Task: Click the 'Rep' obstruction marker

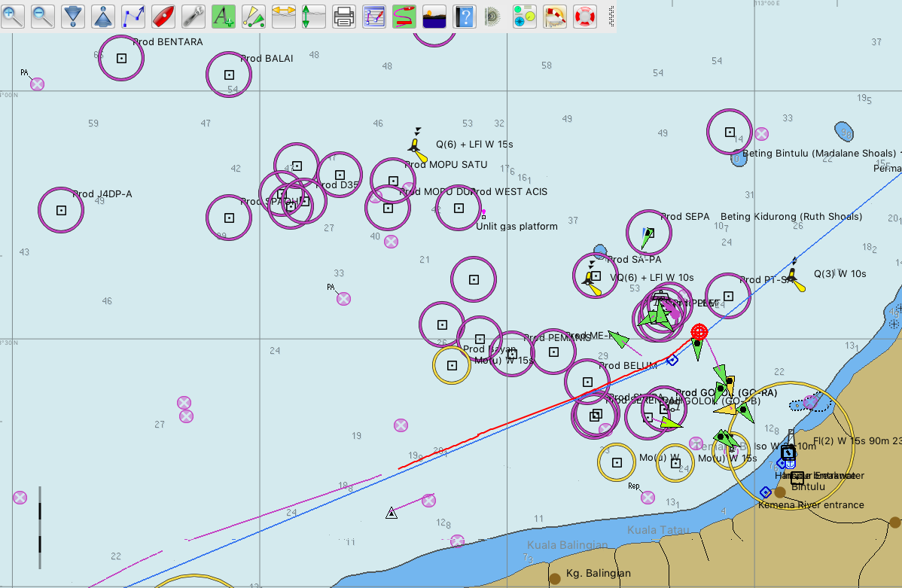Action: coord(648,497)
